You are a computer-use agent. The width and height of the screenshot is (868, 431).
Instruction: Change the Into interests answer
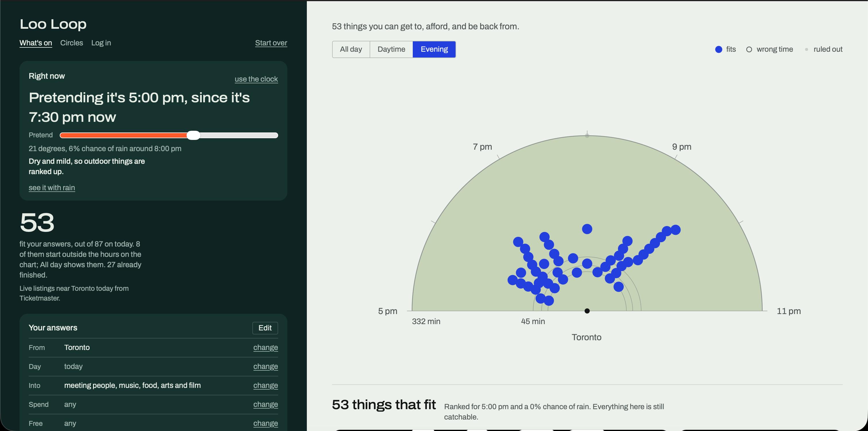click(x=266, y=385)
